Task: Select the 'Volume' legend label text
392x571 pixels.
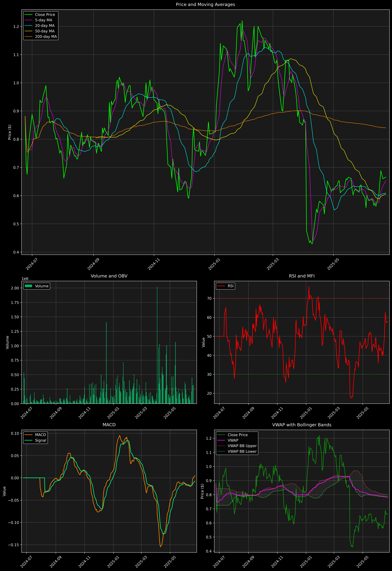Action: pos(42,286)
